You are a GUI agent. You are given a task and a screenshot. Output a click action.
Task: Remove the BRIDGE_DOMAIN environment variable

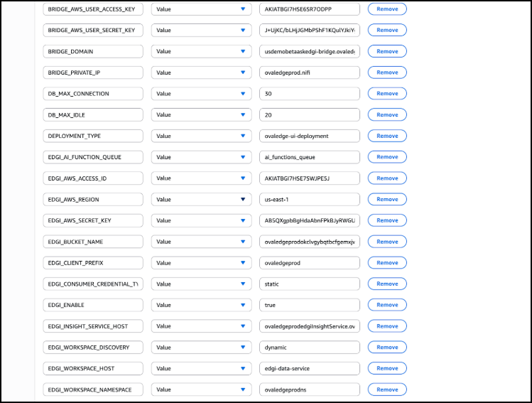(387, 51)
